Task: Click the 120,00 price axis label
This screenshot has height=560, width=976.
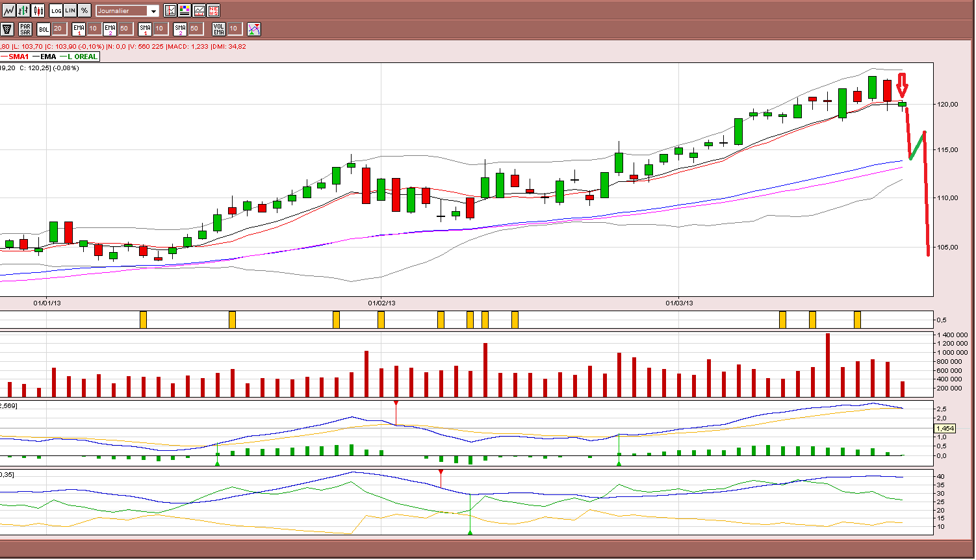Action: coord(947,104)
